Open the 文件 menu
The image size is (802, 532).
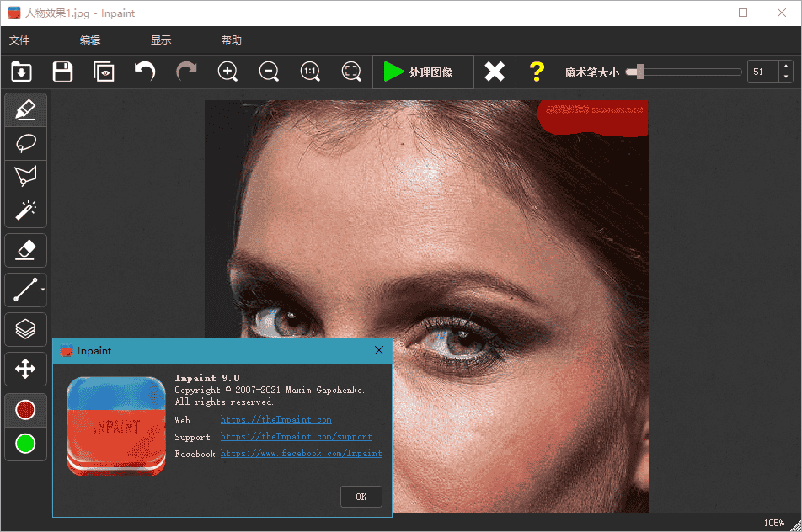20,40
